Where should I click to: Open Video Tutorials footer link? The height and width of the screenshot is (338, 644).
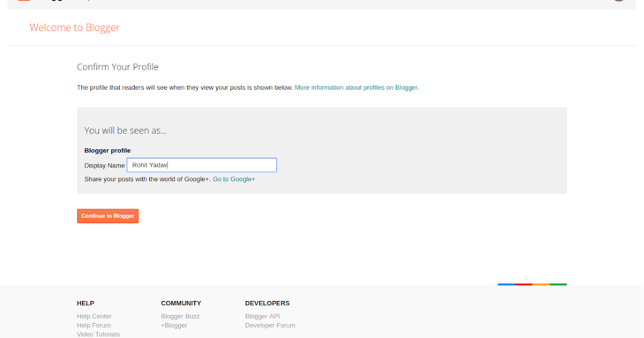98,334
